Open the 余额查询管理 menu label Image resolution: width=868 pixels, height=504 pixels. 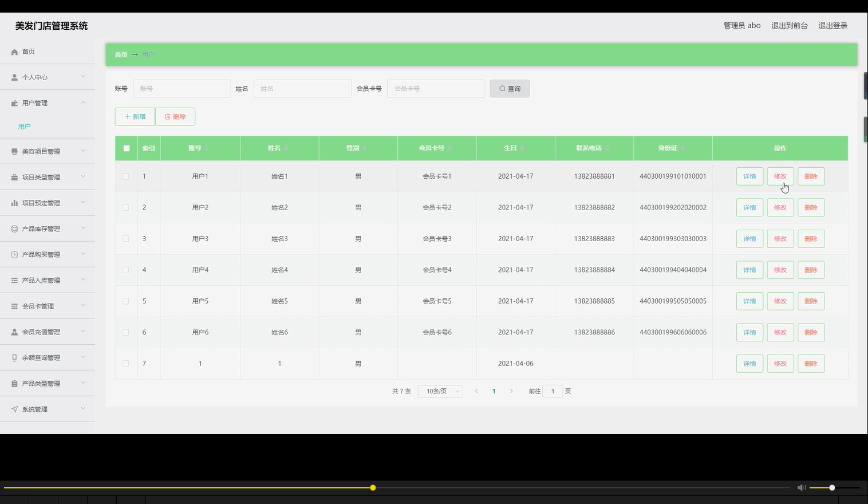point(41,357)
